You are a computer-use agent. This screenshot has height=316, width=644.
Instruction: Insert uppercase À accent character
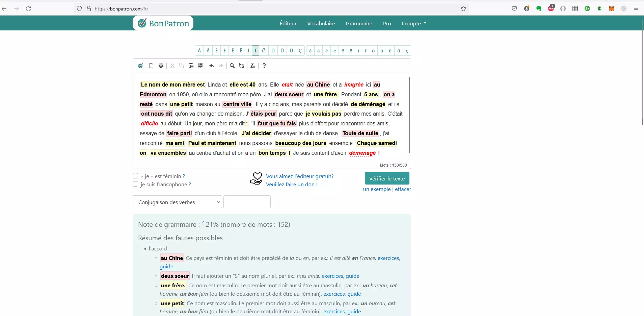(199, 51)
